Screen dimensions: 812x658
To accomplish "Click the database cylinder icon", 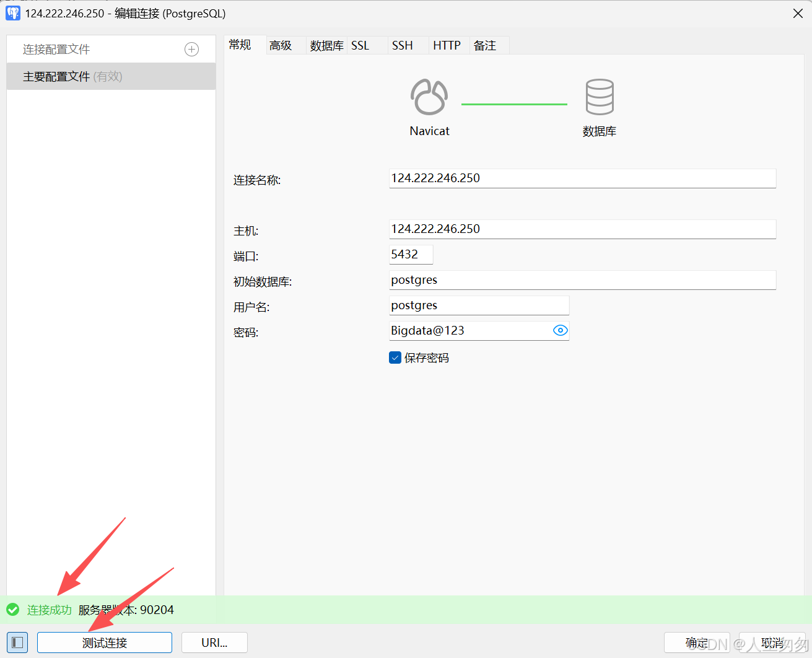I will click(600, 97).
